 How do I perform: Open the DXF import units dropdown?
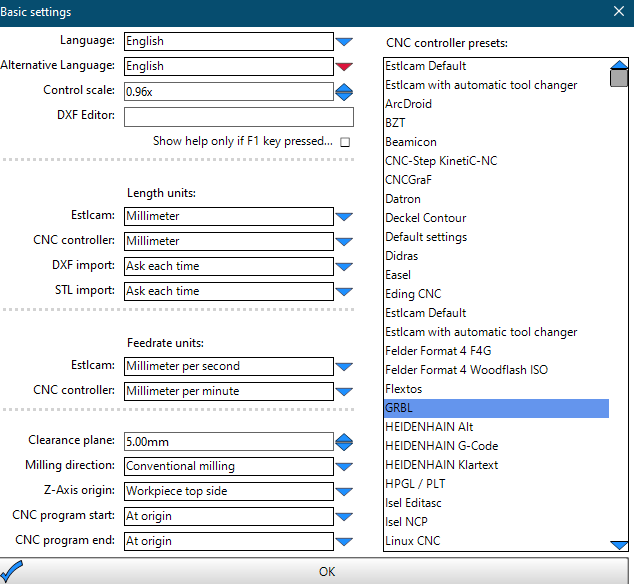coord(344,267)
